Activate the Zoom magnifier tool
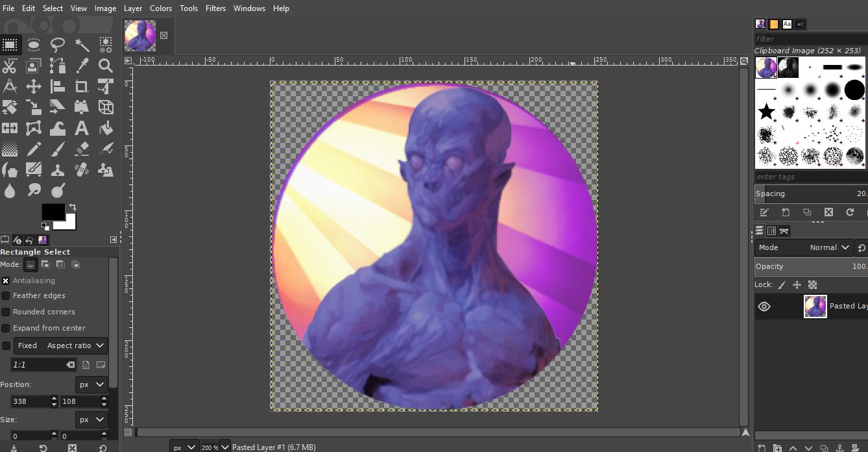The width and height of the screenshot is (868, 452). [106, 66]
